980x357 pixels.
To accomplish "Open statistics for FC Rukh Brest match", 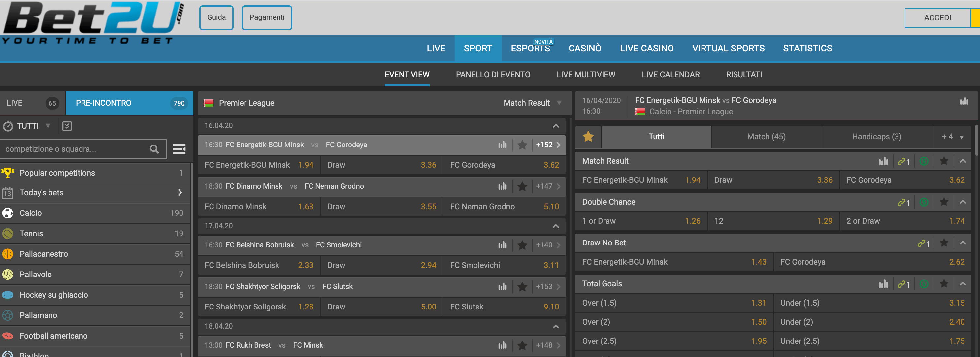I will [502, 345].
